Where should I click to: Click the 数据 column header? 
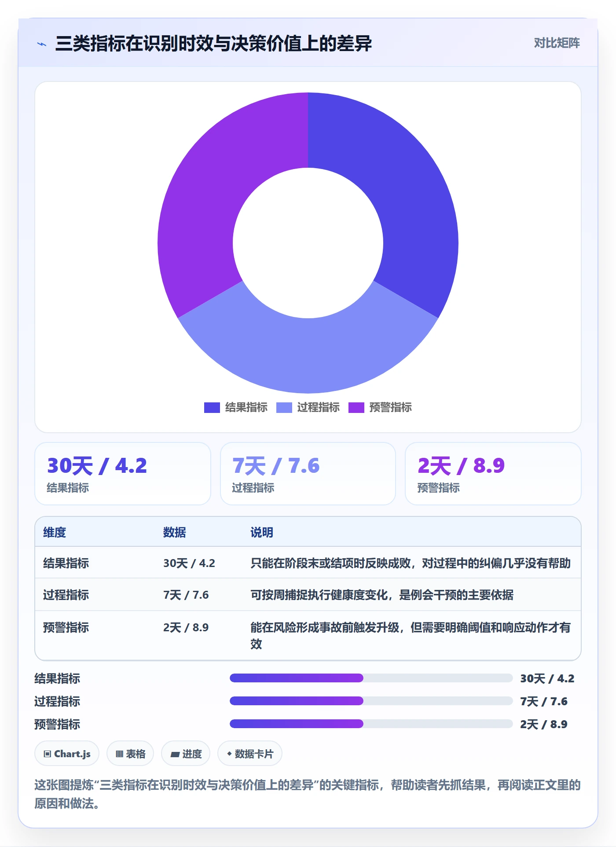(175, 532)
